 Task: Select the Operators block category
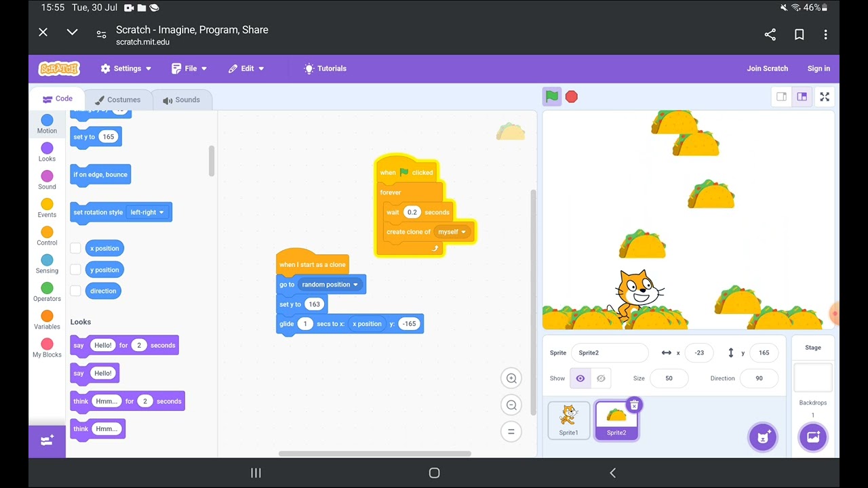point(47,292)
